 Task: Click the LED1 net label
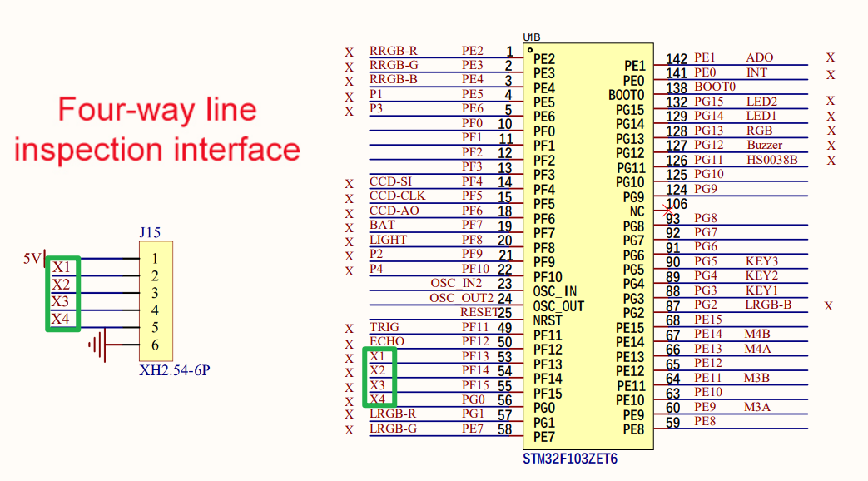coord(761,117)
